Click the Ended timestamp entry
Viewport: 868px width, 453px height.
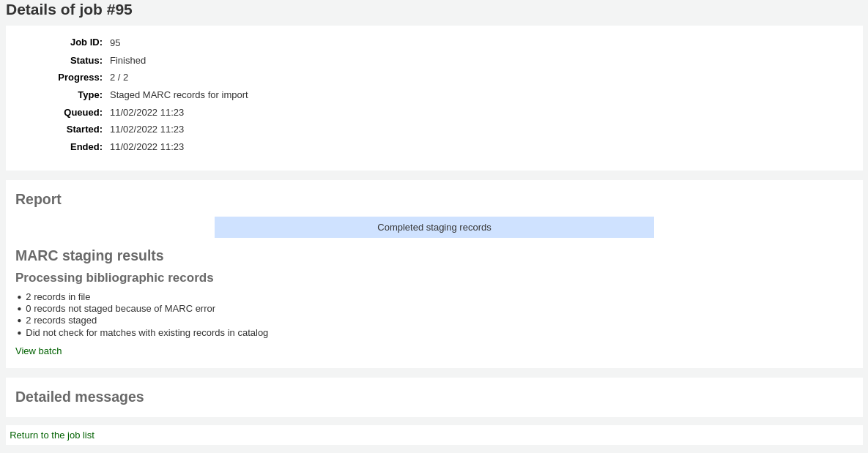point(146,146)
